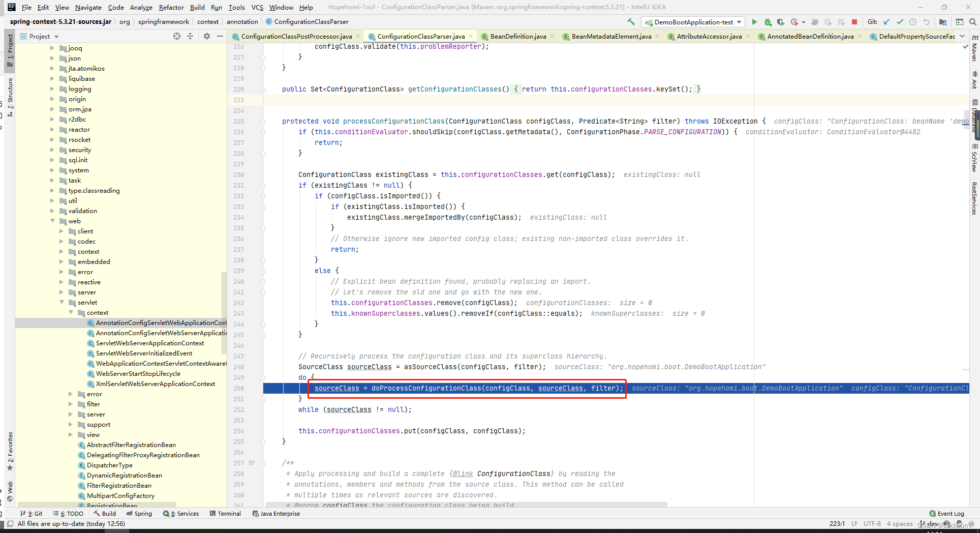The height and width of the screenshot is (533, 980).
Task: Run with coverage using the shield icon
Action: [x=781, y=22]
